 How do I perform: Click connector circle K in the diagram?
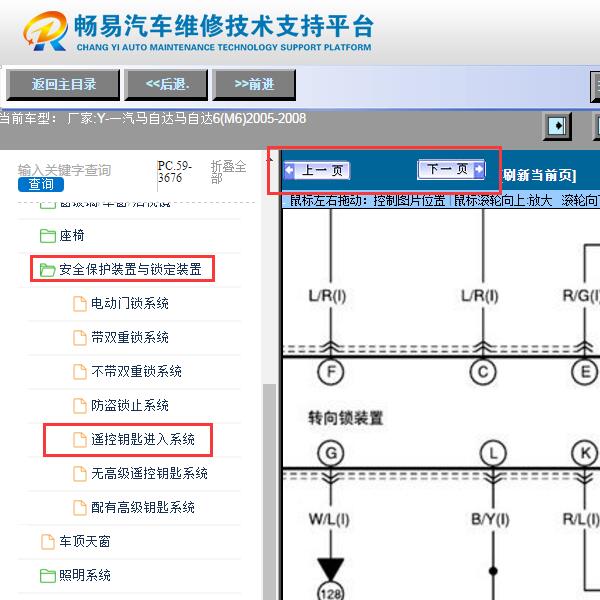(x=585, y=453)
